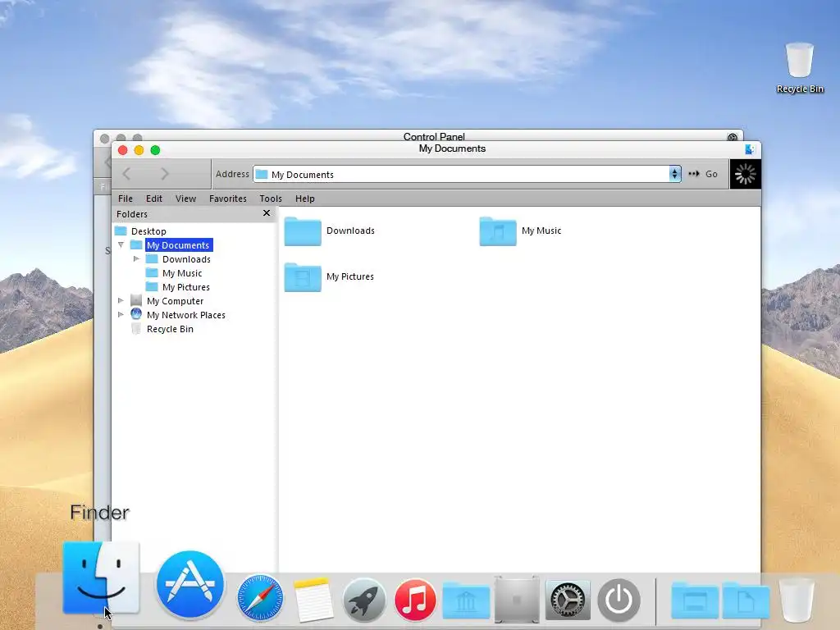
Task: Open Launchpad rocket icon in dock
Action: (364, 600)
